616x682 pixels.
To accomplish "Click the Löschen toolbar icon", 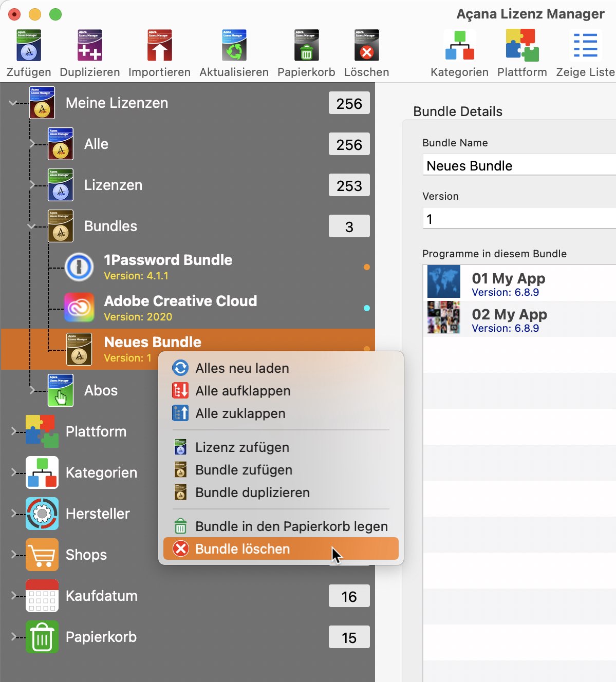I will 366,45.
